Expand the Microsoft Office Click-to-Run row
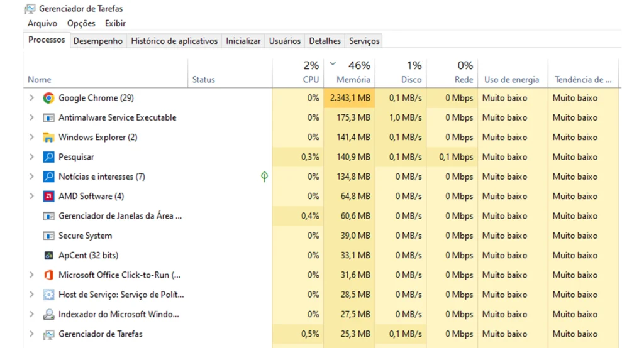The image size is (644, 348). point(31,275)
